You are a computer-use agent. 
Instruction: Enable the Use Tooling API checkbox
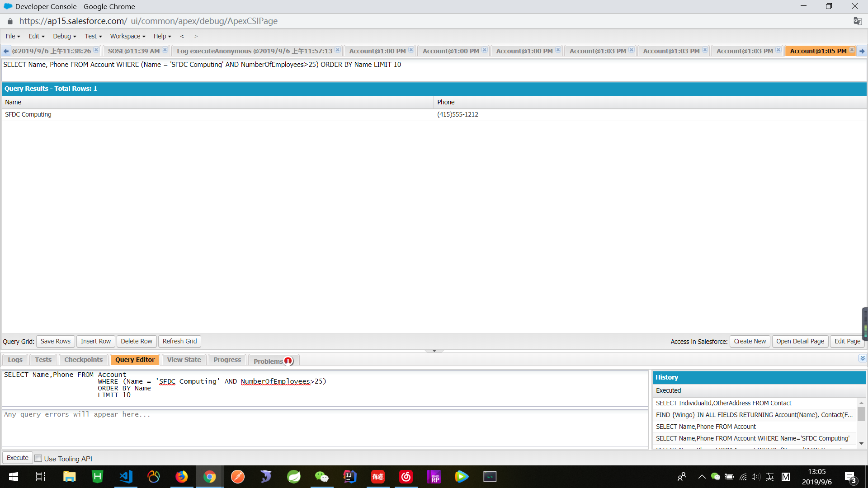point(38,458)
